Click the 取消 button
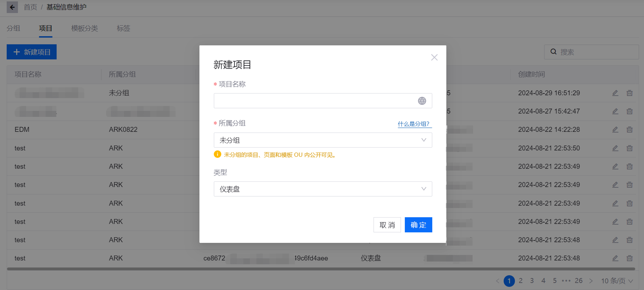This screenshot has width=644, height=290. coord(387,225)
